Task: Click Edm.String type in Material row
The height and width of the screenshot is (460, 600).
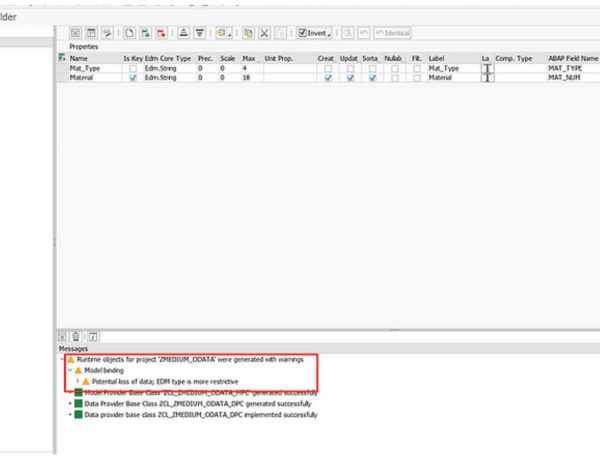Action: click(x=160, y=77)
